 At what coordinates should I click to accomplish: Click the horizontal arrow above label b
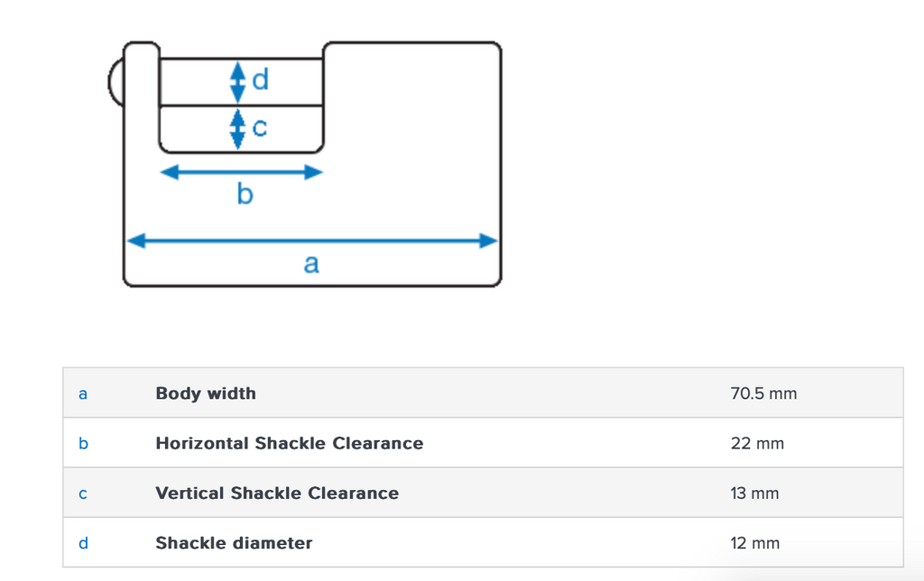point(241,172)
